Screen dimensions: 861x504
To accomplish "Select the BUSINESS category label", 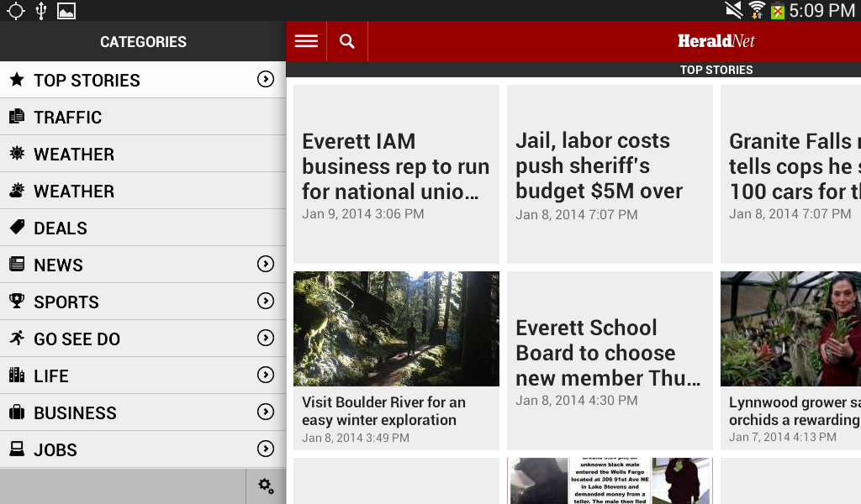I will tap(75, 412).
